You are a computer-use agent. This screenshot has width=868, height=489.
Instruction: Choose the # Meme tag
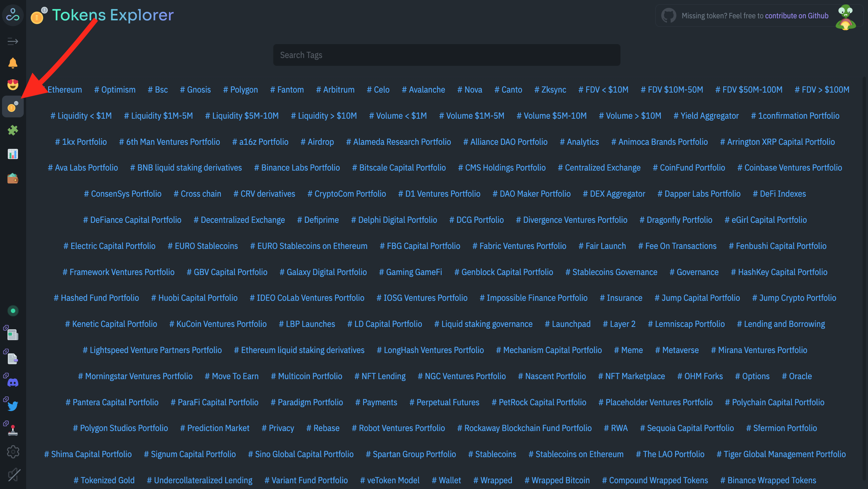[x=628, y=350]
